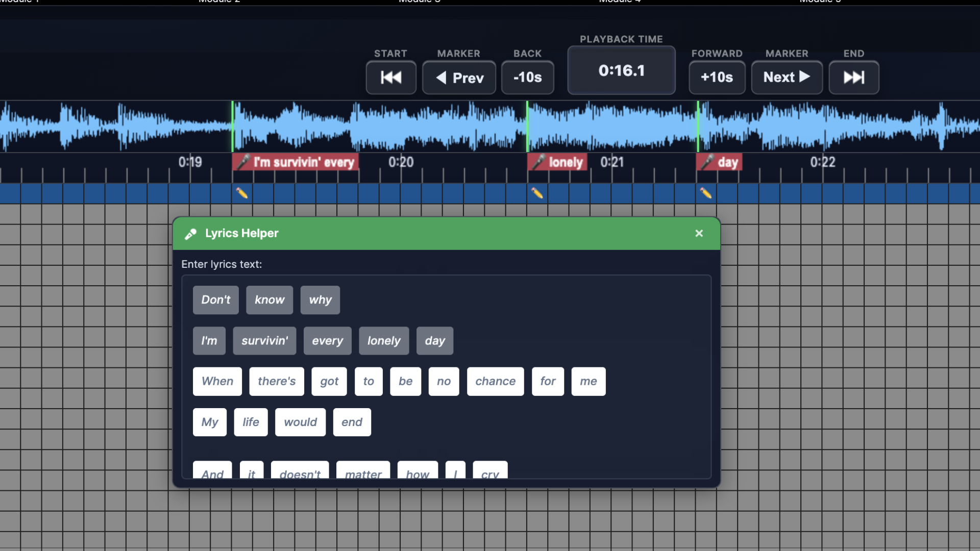The height and width of the screenshot is (551, 980).
Task: Jump to the next marker with Next
Action: coord(786,78)
